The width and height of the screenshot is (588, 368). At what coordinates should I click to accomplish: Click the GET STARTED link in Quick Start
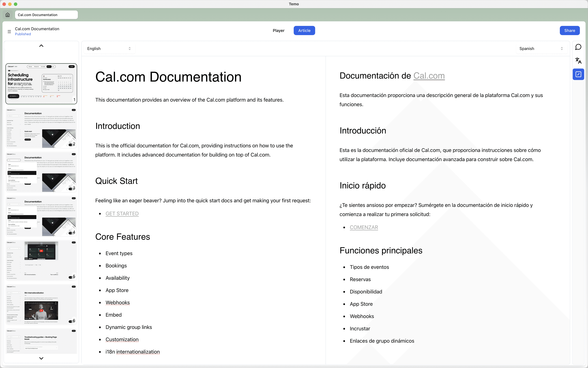click(x=122, y=213)
